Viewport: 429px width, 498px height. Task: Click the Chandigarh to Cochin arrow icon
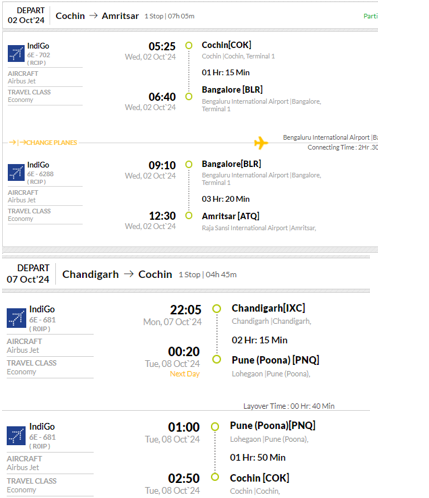click(129, 274)
